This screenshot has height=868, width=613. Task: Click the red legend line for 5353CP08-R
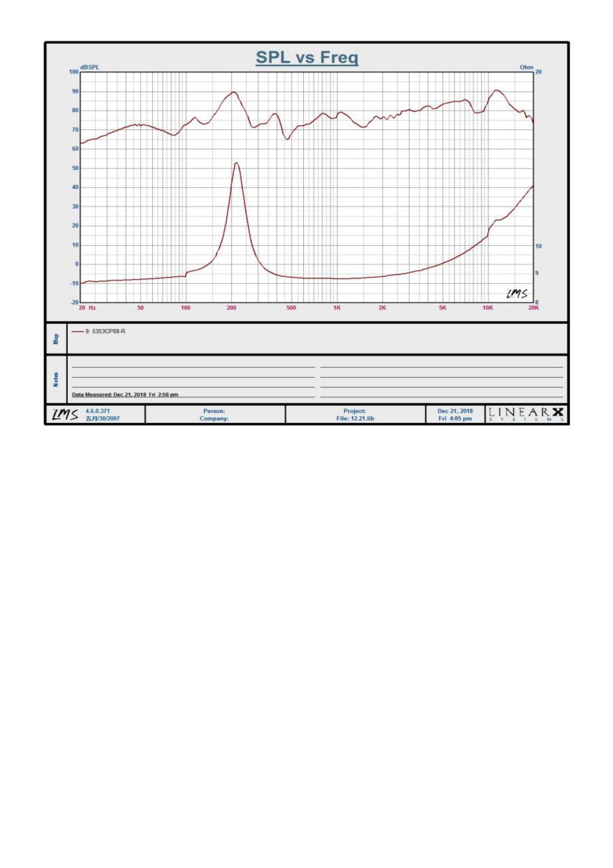[x=77, y=331]
